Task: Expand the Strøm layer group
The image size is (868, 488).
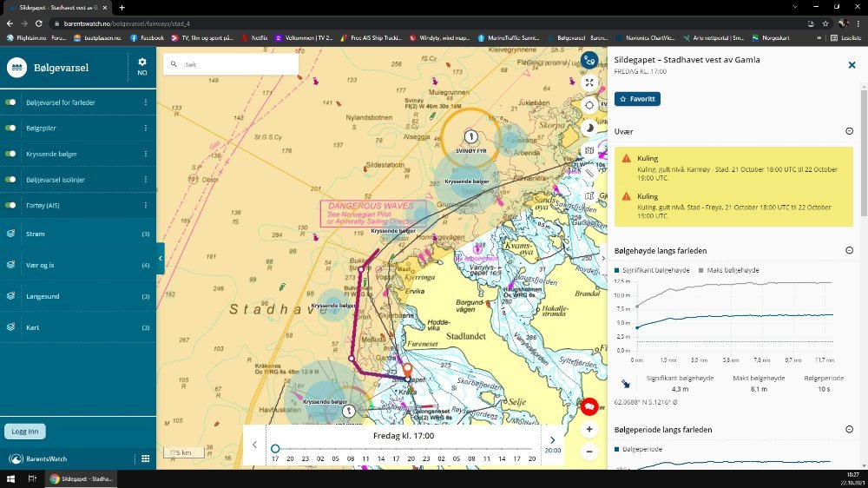Action: (x=78, y=234)
